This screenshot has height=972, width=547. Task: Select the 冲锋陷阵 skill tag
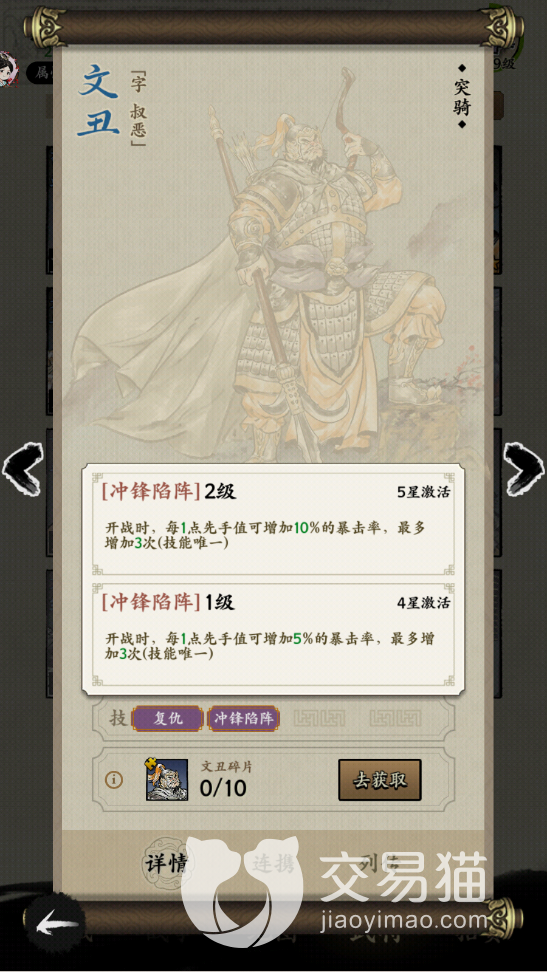[x=244, y=718]
